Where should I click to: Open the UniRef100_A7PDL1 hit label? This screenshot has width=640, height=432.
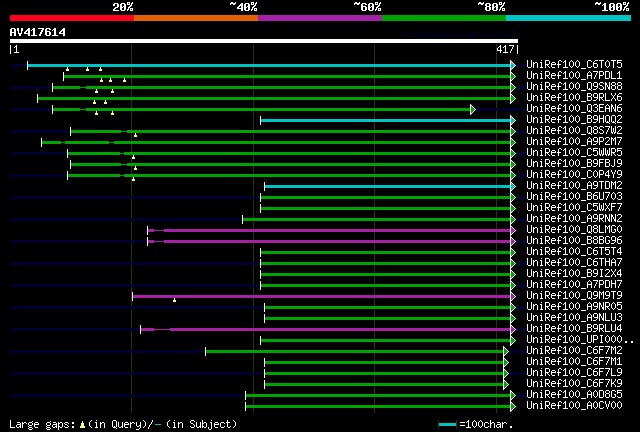tap(574, 75)
